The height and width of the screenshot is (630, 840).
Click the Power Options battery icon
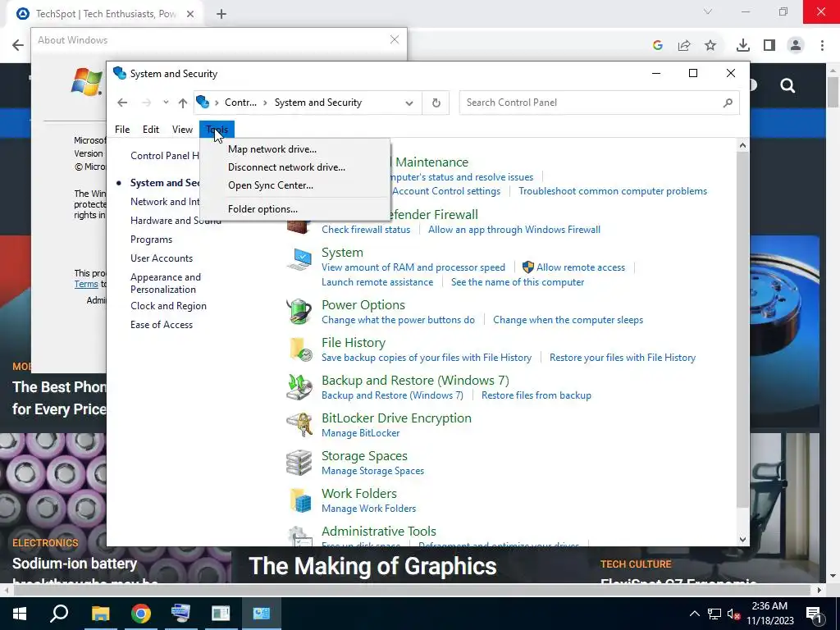(299, 311)
